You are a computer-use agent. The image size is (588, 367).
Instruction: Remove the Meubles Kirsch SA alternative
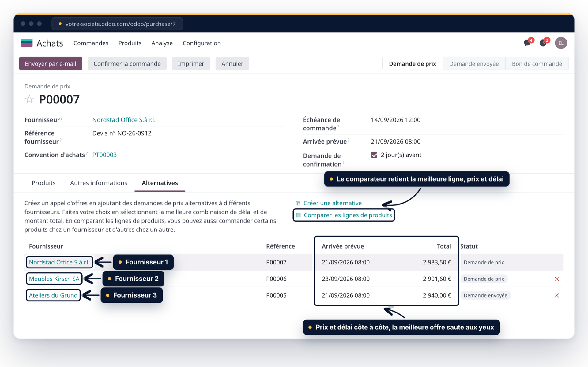point(557,279)
